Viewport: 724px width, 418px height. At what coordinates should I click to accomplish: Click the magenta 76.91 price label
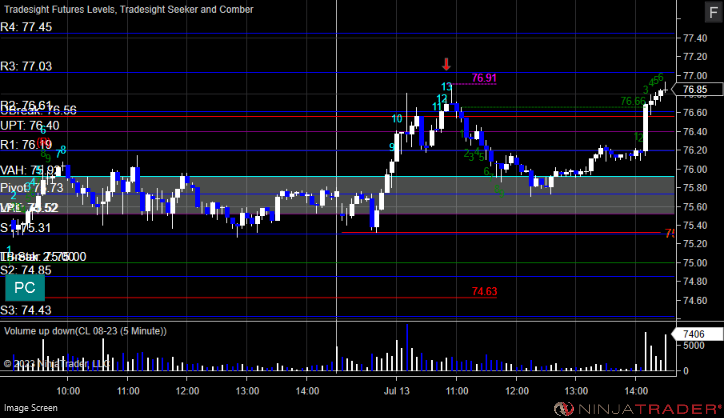tap(484, 78)
